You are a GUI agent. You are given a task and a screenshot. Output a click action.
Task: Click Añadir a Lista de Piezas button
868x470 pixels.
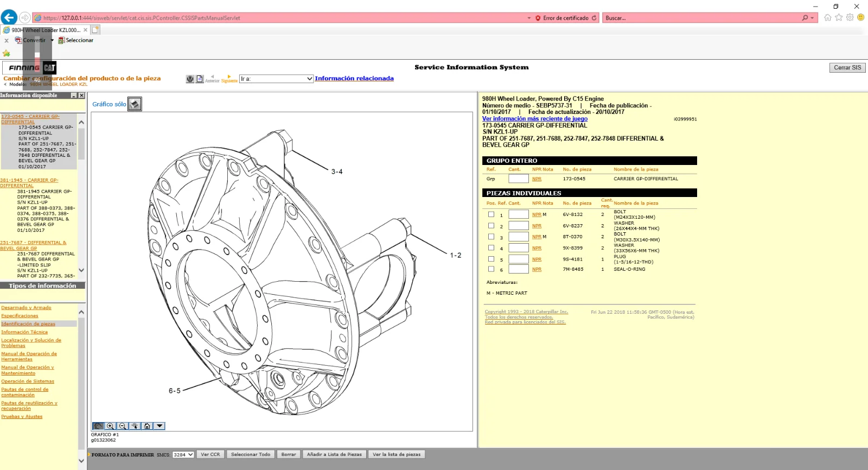pos(334,455)
